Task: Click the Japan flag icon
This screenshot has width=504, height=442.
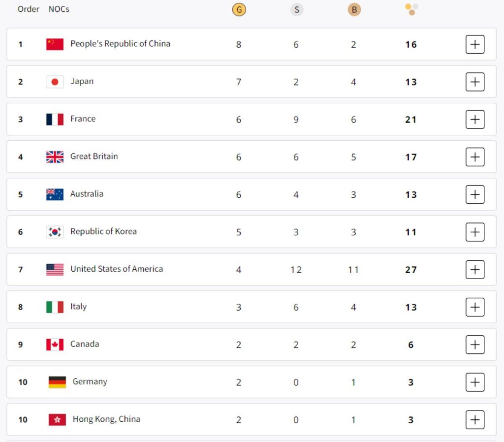Action: (x=55, y=82)
